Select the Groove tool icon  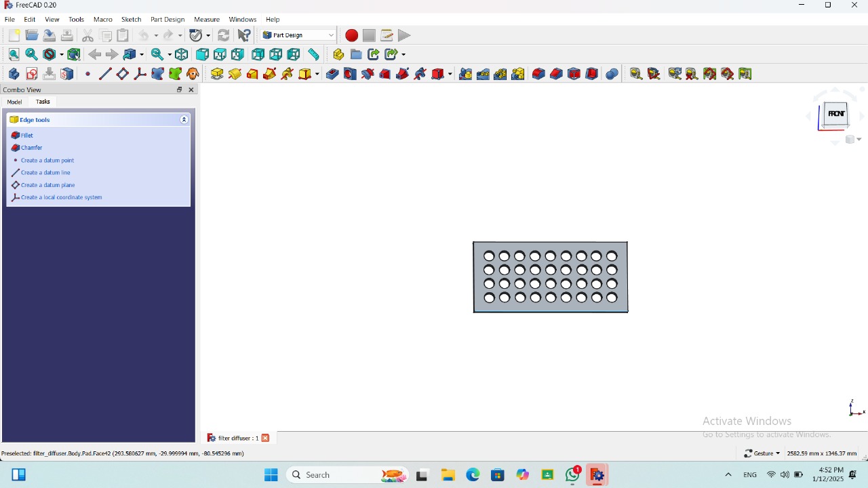click(x=368, y=74)
